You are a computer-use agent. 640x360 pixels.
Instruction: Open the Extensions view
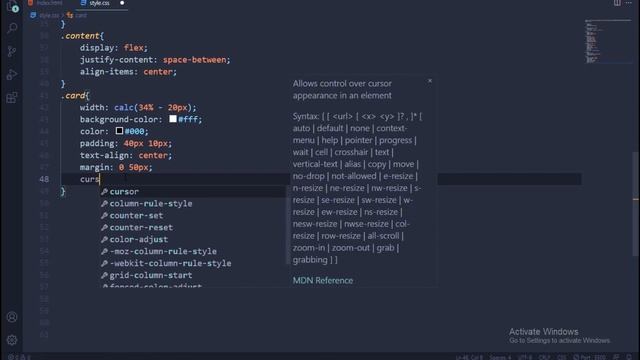click(12, 98)
